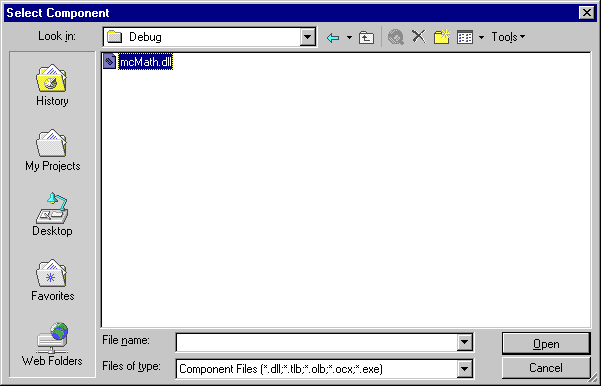Browse Web Folders location

52,344
